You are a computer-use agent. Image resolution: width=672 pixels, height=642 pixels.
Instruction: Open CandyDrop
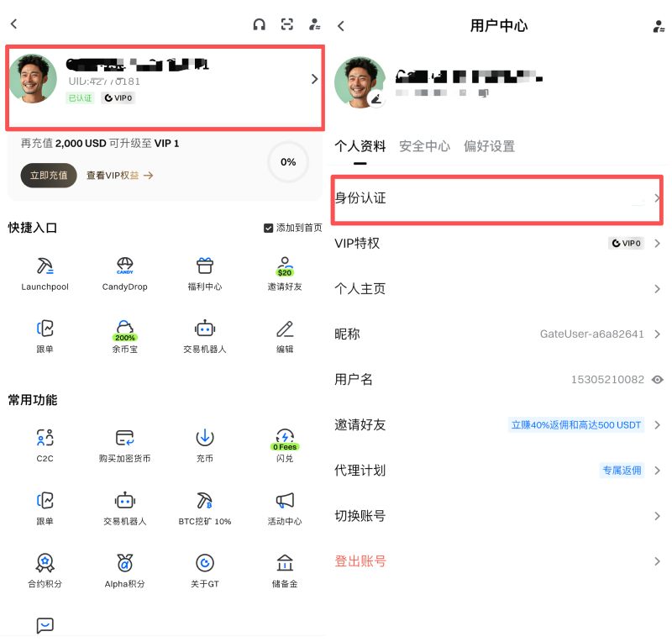tap(123, 273)
